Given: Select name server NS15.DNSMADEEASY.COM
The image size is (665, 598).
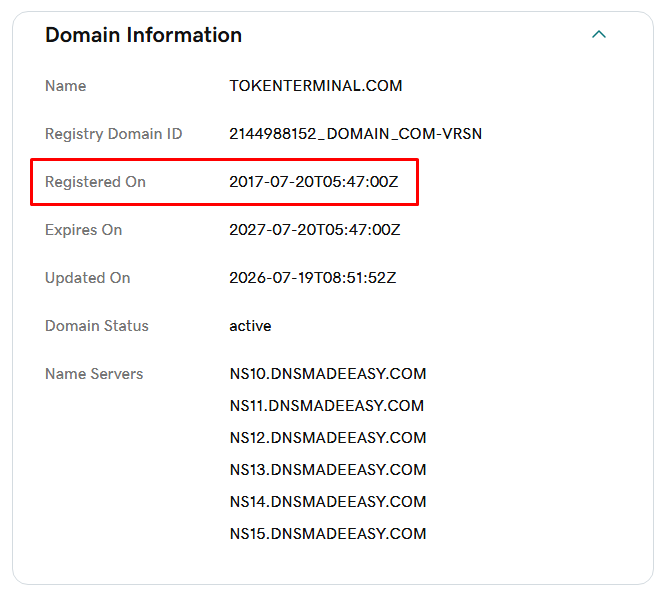Looking at the screenshot, I should click(328, 534).
